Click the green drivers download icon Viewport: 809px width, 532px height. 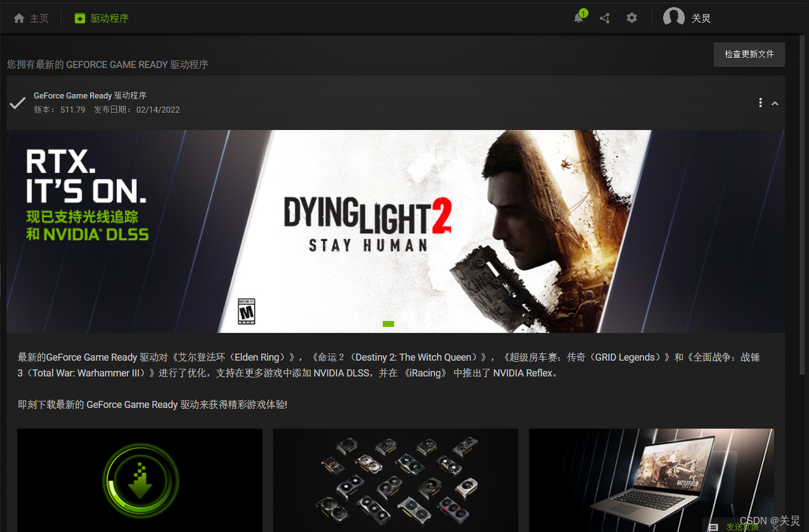(x=80, y=18)
